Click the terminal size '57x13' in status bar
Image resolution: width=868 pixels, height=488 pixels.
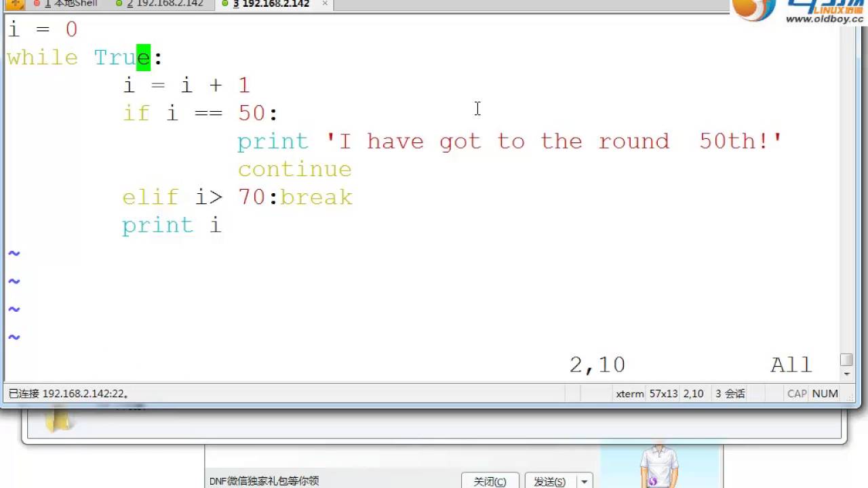(x=663, y=393)
